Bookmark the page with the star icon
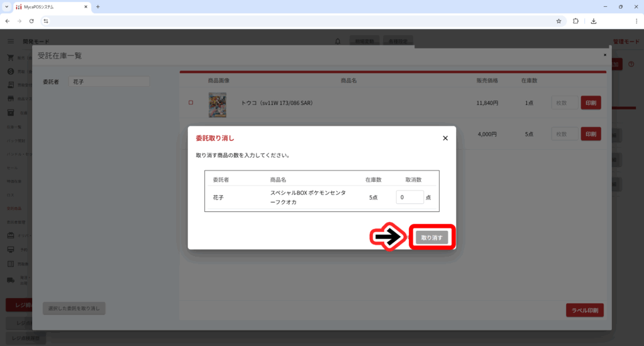644x346 pixels. [558, 21]
